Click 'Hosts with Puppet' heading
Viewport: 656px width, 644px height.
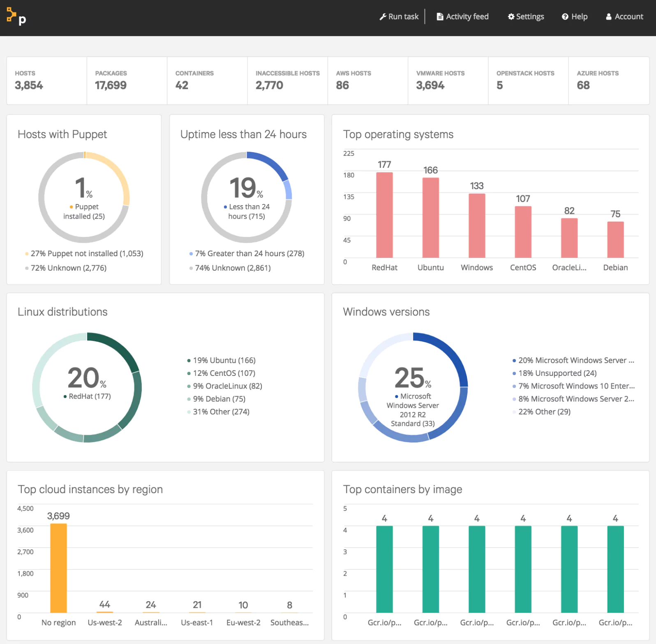62,134
